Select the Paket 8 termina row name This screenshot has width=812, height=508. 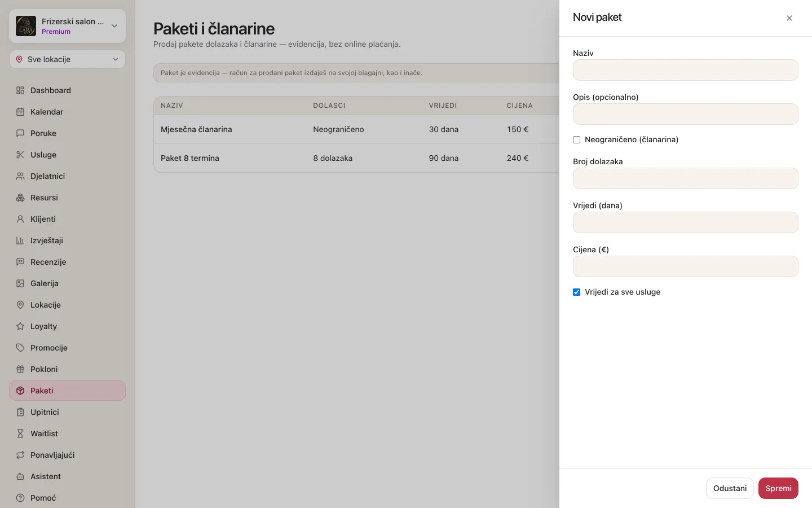(x=190, y=158)
